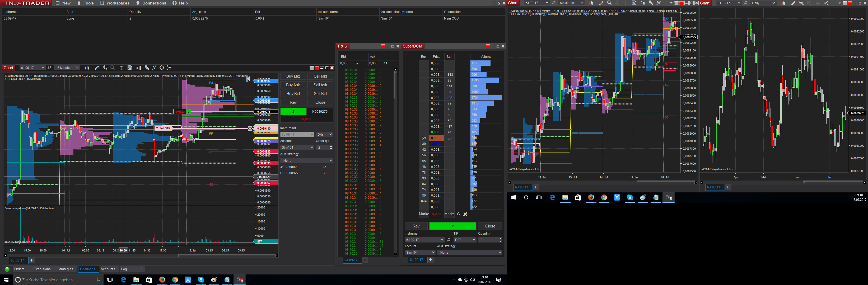Image resolution: width=868 pixels, height=285 pixels.
Task: Open Chart Trader ATM Strategy dropdown
Action: (307, 161)
